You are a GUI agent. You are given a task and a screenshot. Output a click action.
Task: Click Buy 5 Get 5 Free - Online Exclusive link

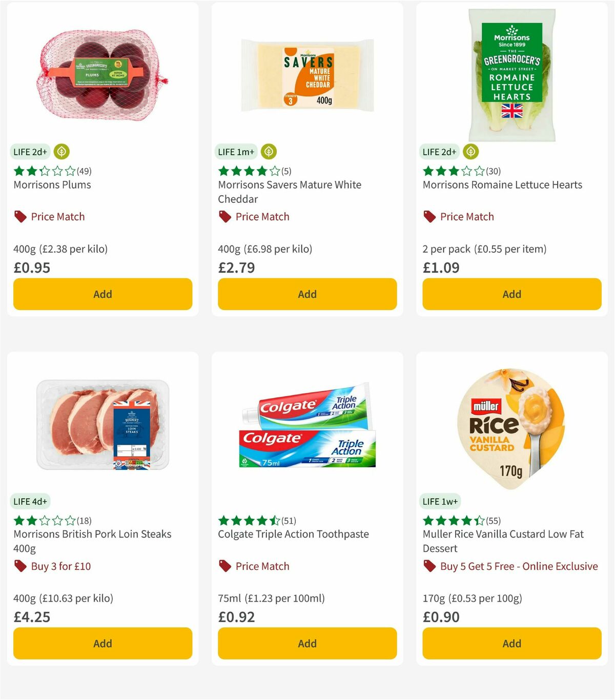(518, 566)
